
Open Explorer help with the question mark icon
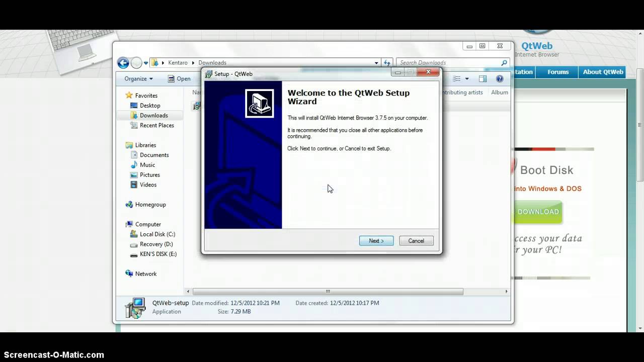[500, 79]
